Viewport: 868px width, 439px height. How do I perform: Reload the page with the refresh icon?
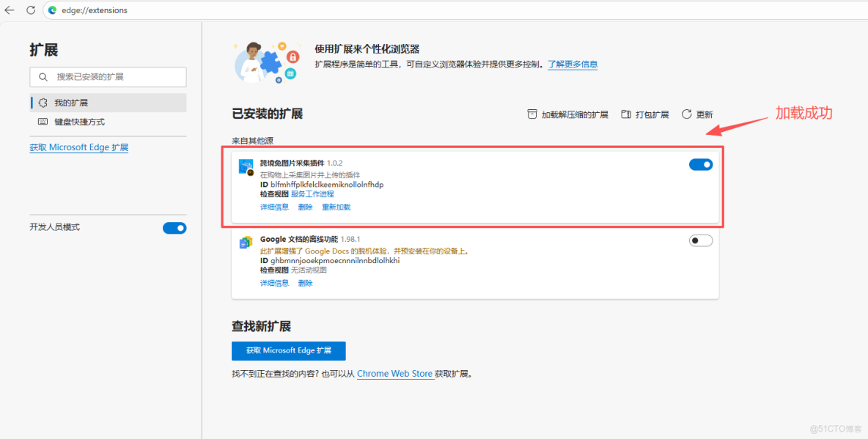(x=30, y=10)
